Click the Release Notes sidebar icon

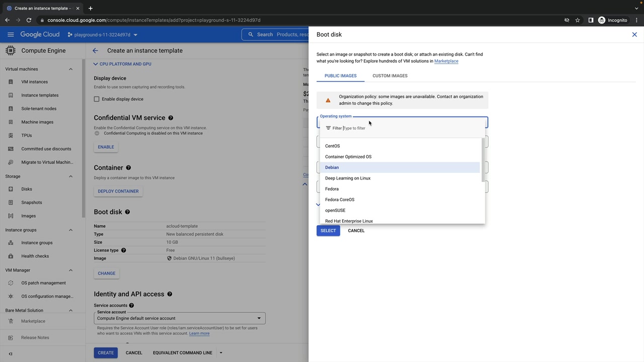pos(11,338)
